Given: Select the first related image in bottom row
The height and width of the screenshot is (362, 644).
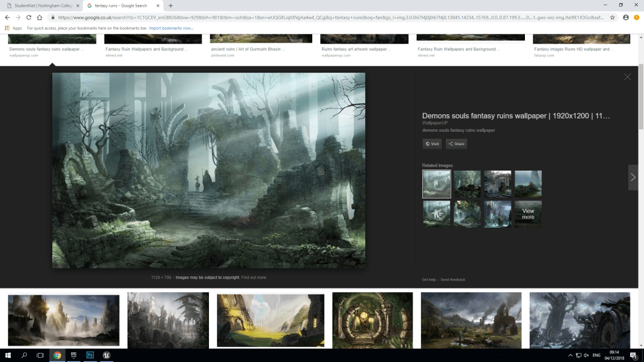Looking at the screenshot, I should pos(437,214).
